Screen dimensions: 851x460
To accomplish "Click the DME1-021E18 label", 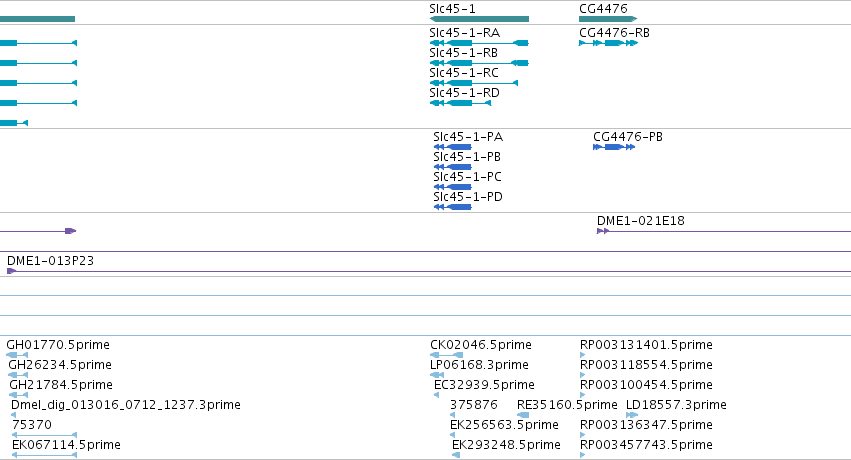I will tap(640, 221).
